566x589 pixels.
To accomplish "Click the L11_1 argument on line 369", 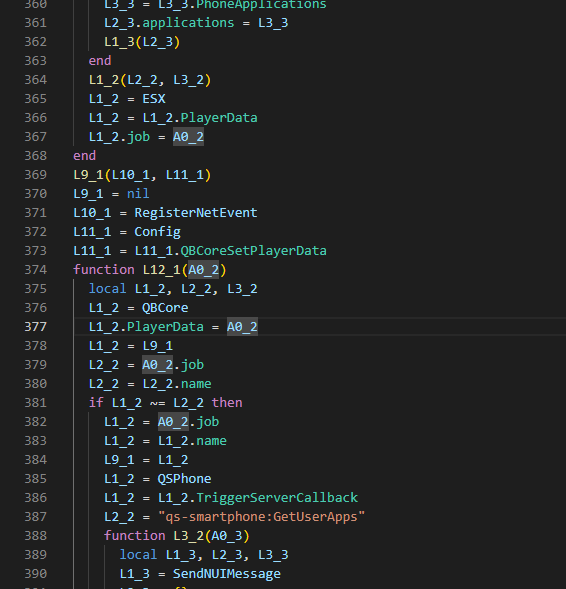I will click(184, 175).
